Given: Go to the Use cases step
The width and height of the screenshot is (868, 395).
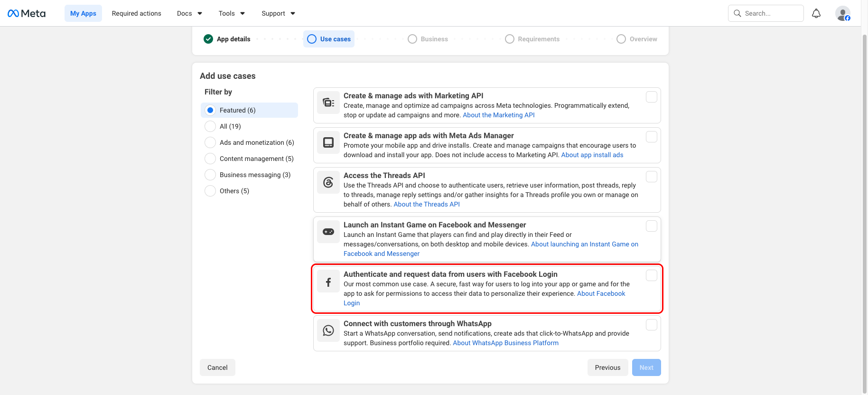Looking at the screenshot, I should [329, 39].
